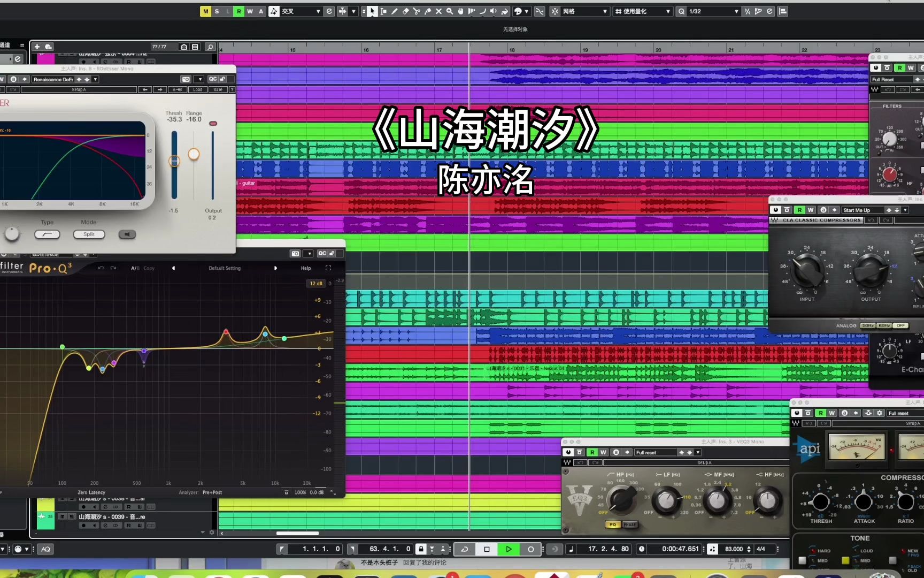924x578 pixels.
Task: Select the hand Comp tool
Action: pyautogui.click(x=460, y=11)
